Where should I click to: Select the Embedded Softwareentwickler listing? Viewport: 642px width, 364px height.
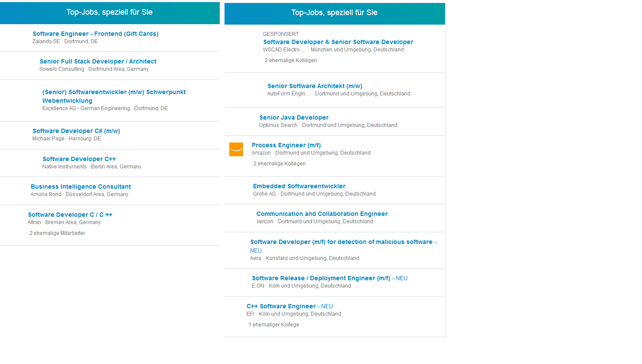click(x=299, y=186)
